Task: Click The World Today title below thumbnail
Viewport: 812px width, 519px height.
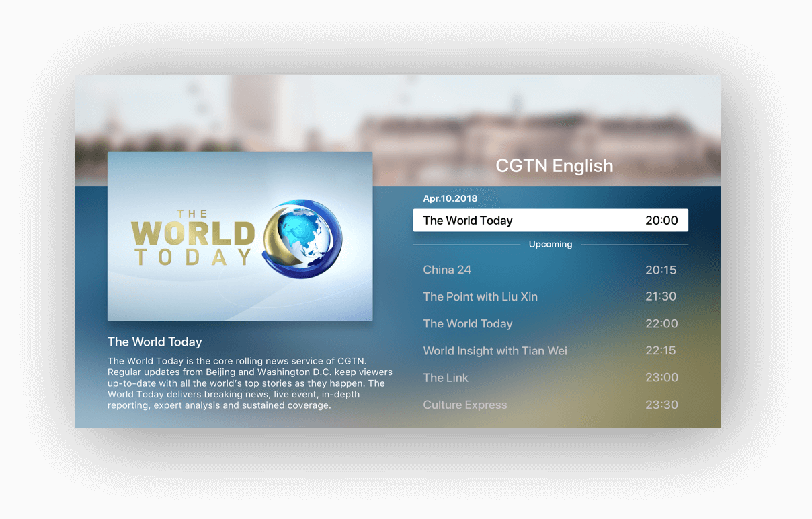Action: tap(155, 342)
